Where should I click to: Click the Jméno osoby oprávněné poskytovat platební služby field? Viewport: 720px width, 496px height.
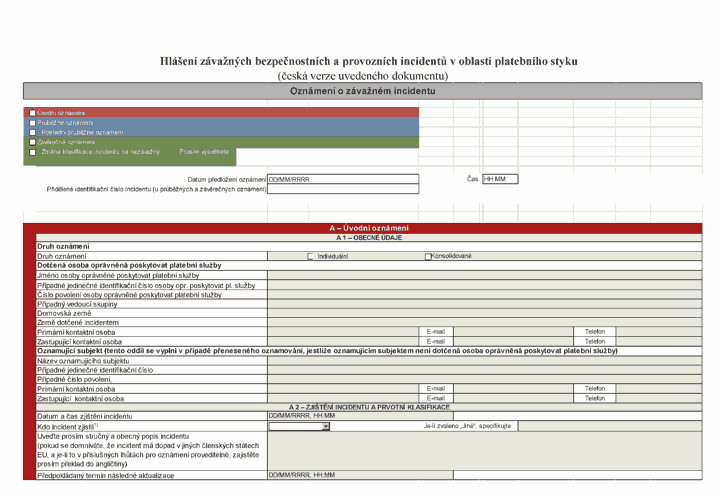(x=484, y=276)
